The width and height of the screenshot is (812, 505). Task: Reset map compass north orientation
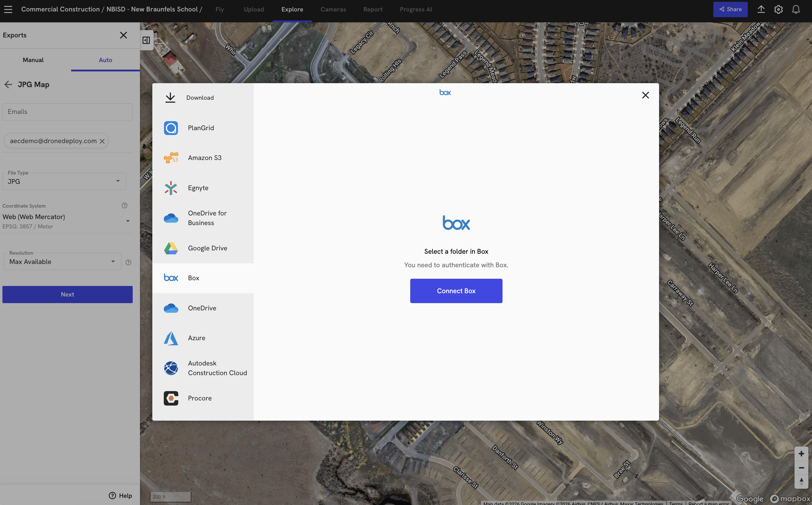coord(801,481)
